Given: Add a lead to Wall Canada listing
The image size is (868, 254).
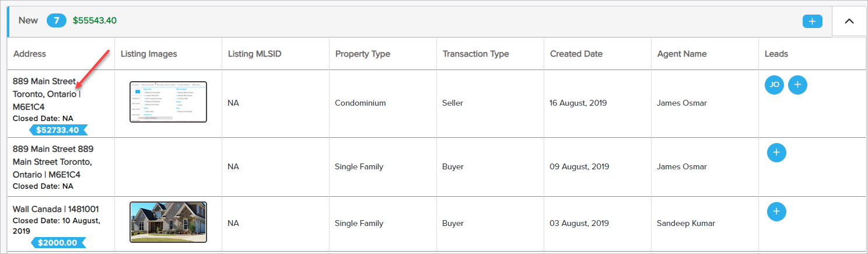Looking at the screenshot, I should (776, 211).
